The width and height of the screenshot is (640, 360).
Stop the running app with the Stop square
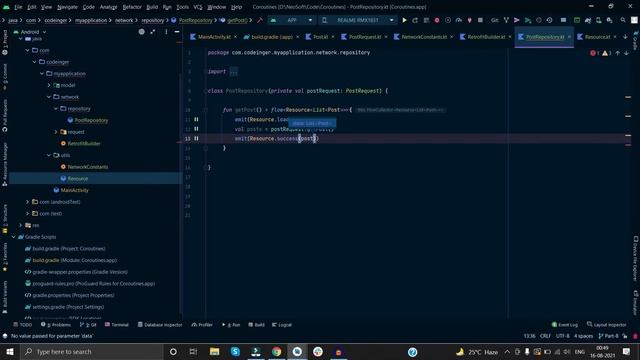[480, 20]
